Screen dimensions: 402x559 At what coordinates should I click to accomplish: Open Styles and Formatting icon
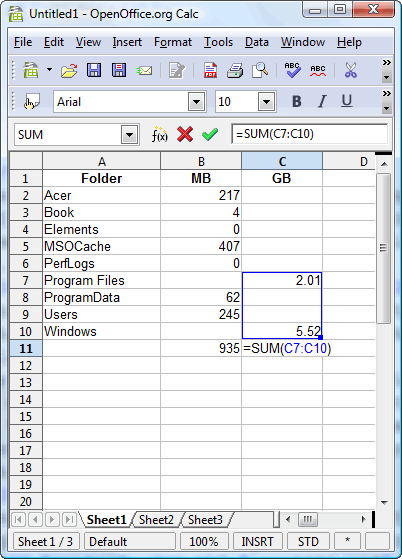pos(32,102)
